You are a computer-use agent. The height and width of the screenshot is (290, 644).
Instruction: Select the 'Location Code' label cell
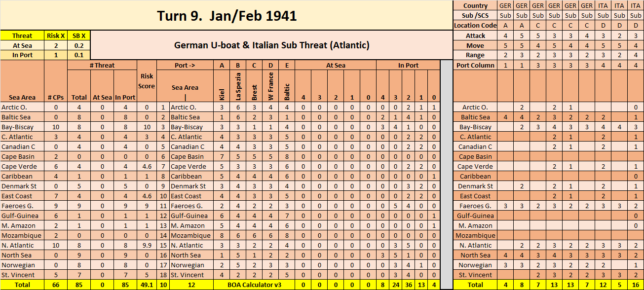[x=475, y=26]
